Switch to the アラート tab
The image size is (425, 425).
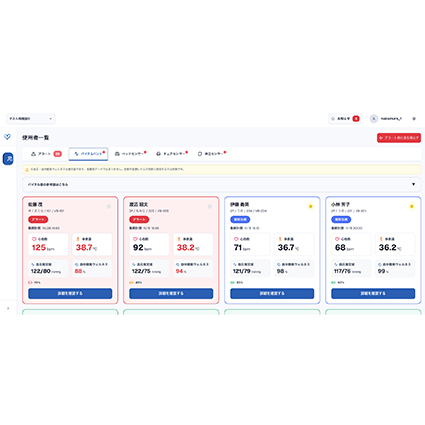coord(46,154)
